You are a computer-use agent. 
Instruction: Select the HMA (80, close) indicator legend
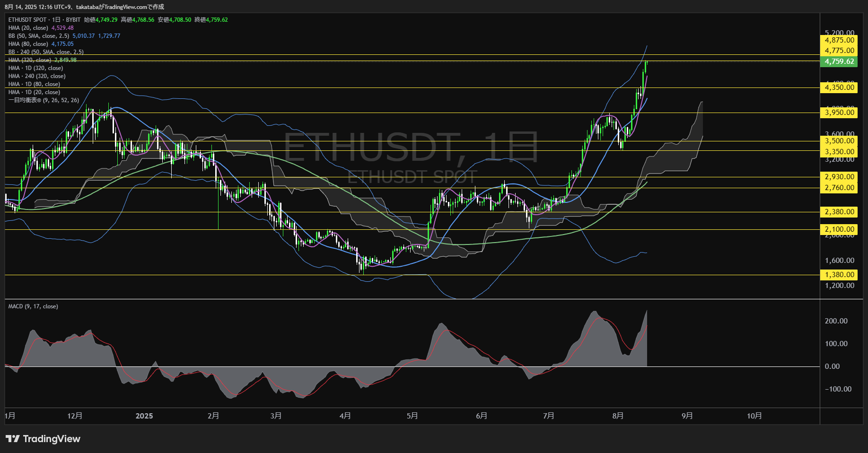[x=41, y=44]
